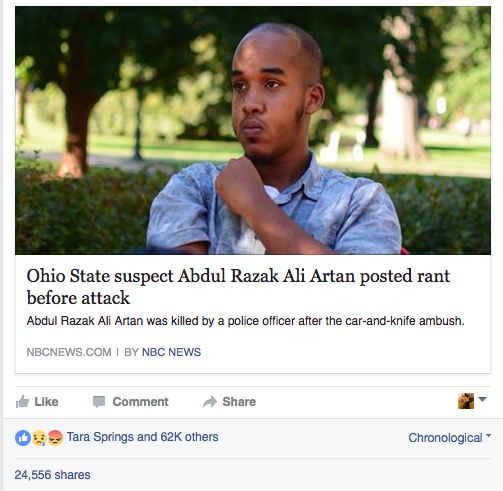Click the Comment text button
Viewport: 503px width, 491px height.
pos(140,402)
